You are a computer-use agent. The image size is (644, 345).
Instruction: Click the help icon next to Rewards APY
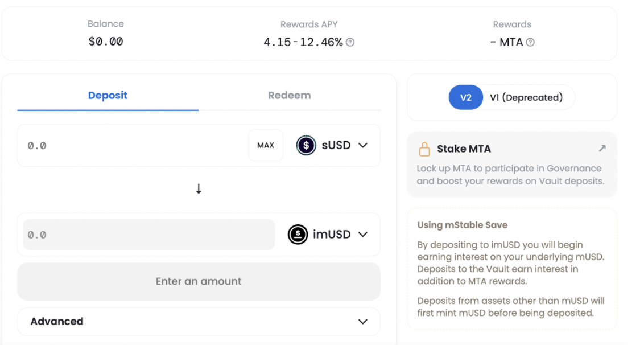point(350,42)
